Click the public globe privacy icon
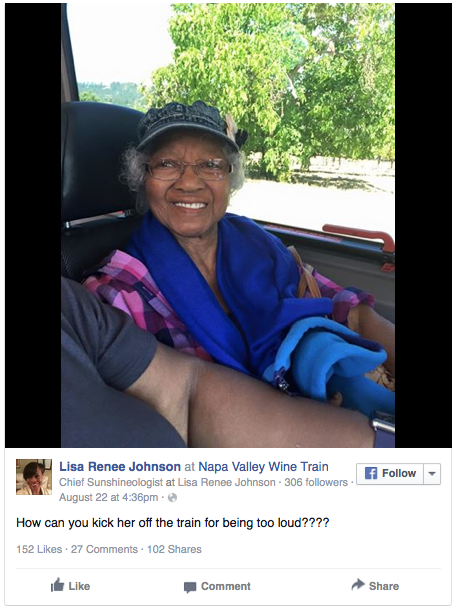This screenshot has height=610, width=457. (172, 498)
